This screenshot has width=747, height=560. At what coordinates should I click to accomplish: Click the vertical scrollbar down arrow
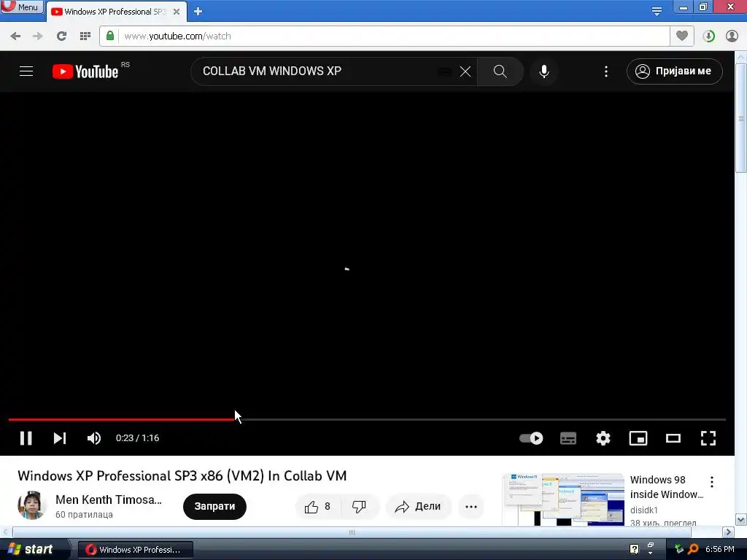tap(741, 519)
